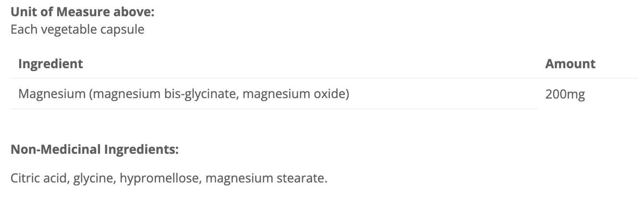Click "magnesium stearate" in the non-medicinal list
Image resolution: width=644 pixels, height=197 pixels.
click(265, 178)
